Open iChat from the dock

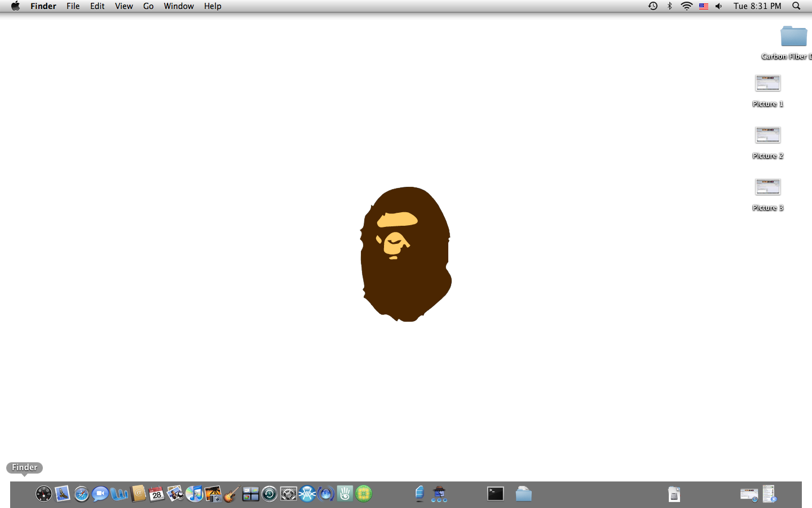click(x=100, y=494)
